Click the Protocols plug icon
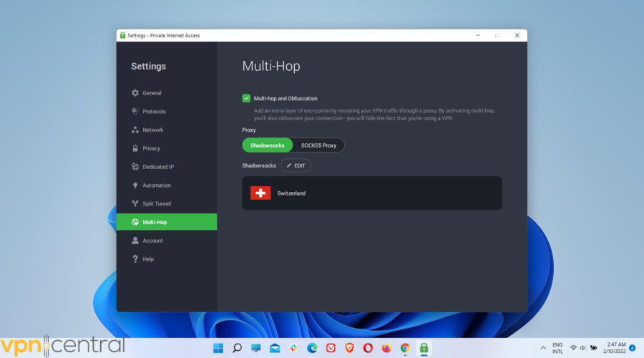Image resolution: width=644 pixels, height=358 pixels. pyautogui.click(x=135, y=112)
